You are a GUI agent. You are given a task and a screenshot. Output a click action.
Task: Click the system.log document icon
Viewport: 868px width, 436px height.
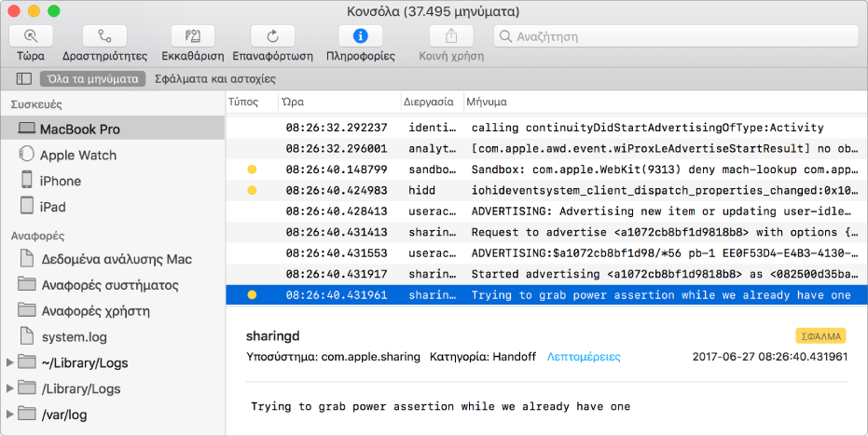click(x=26, y=335)
